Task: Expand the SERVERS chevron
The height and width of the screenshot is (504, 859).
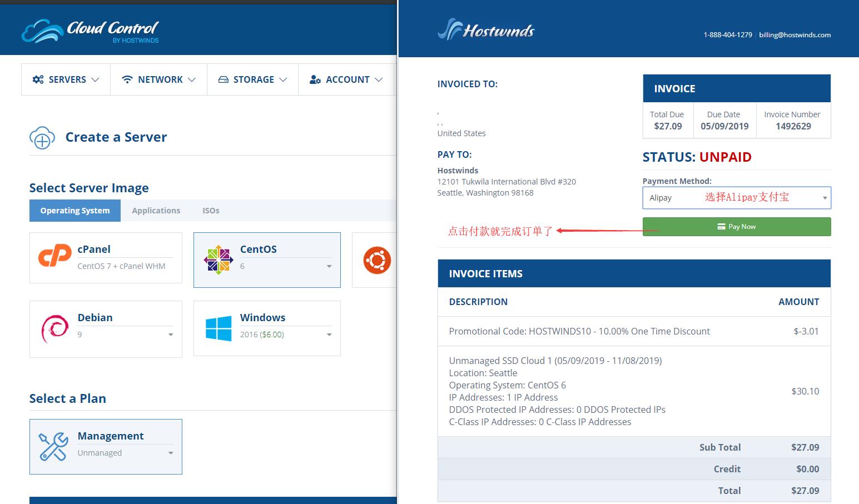Action: [x=95, y=80]
